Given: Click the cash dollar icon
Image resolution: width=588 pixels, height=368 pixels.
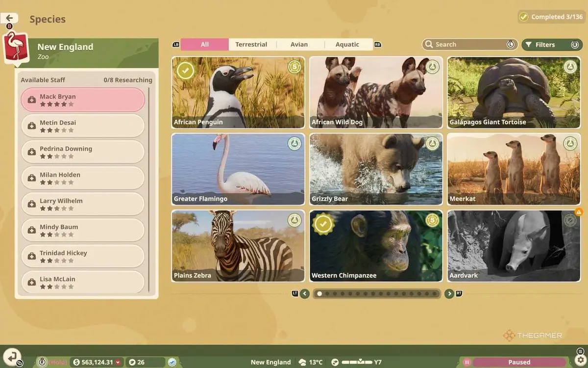Looking at the screenshot, I should click(x=76, y=362).
